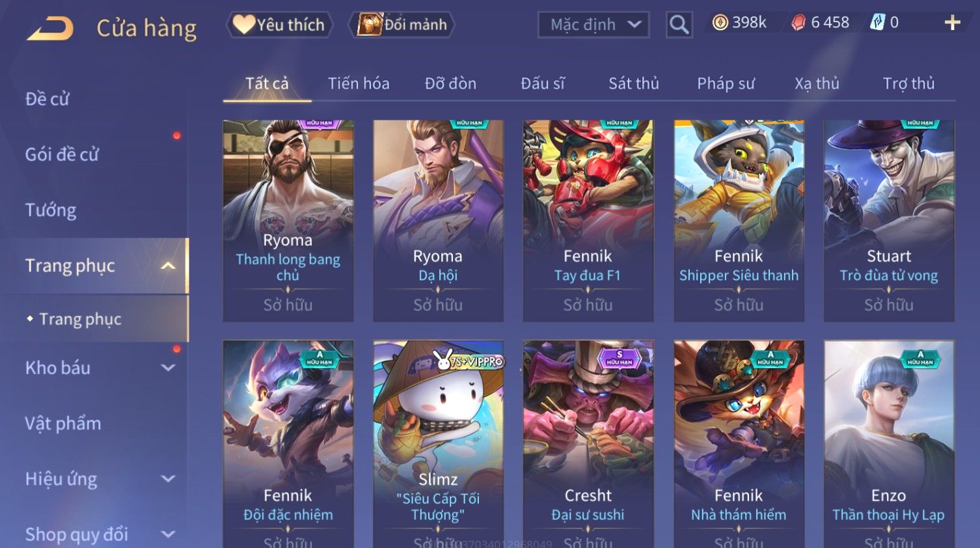Open the search magnifier icon

click(x=679, y=25)
